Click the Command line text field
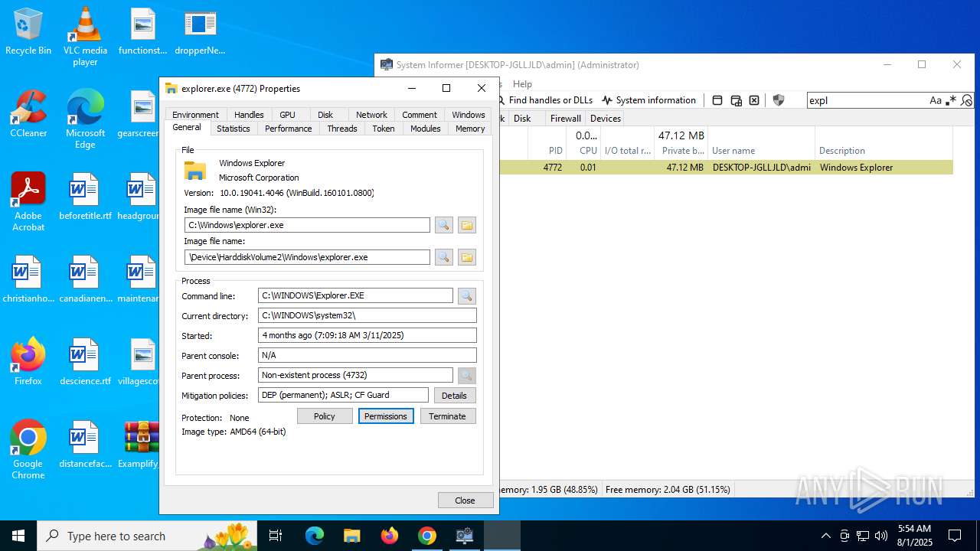Screen dimensions: 980x551 click(x=355, y=295)
